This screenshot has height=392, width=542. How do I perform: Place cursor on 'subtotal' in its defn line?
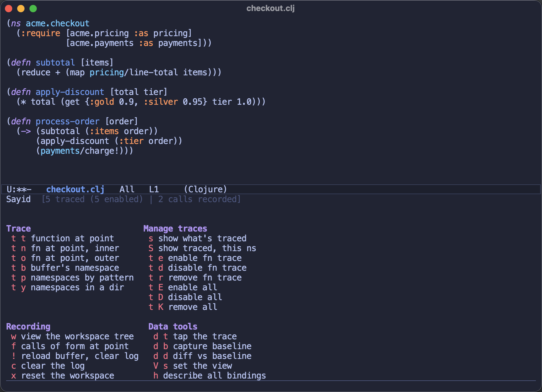click(x=55, y=62)
